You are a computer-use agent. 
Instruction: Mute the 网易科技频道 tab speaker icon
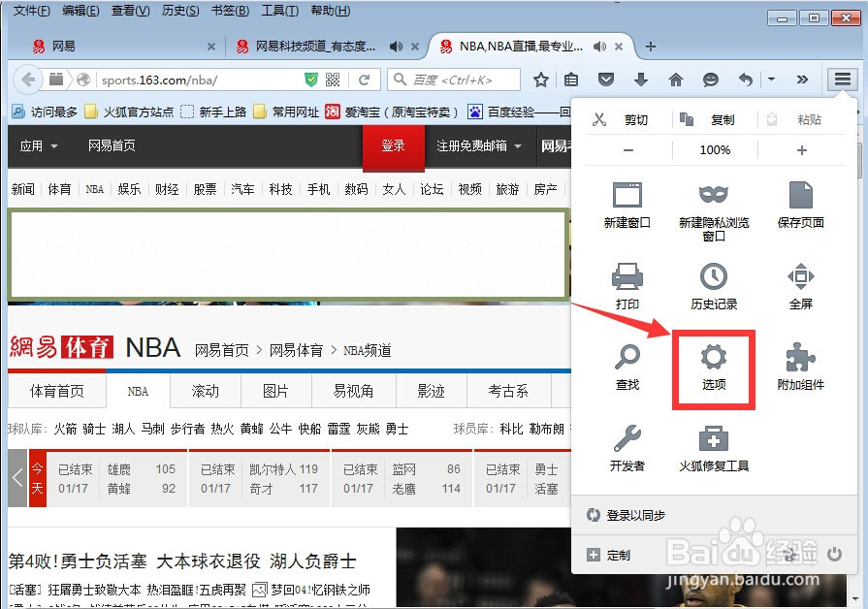[x=396, y=47]
